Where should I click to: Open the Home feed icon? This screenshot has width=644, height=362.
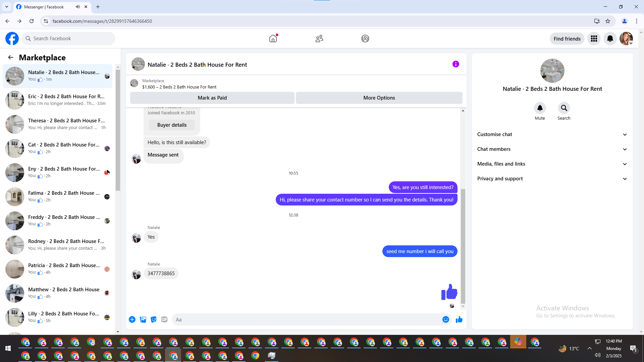pos(273,39)
